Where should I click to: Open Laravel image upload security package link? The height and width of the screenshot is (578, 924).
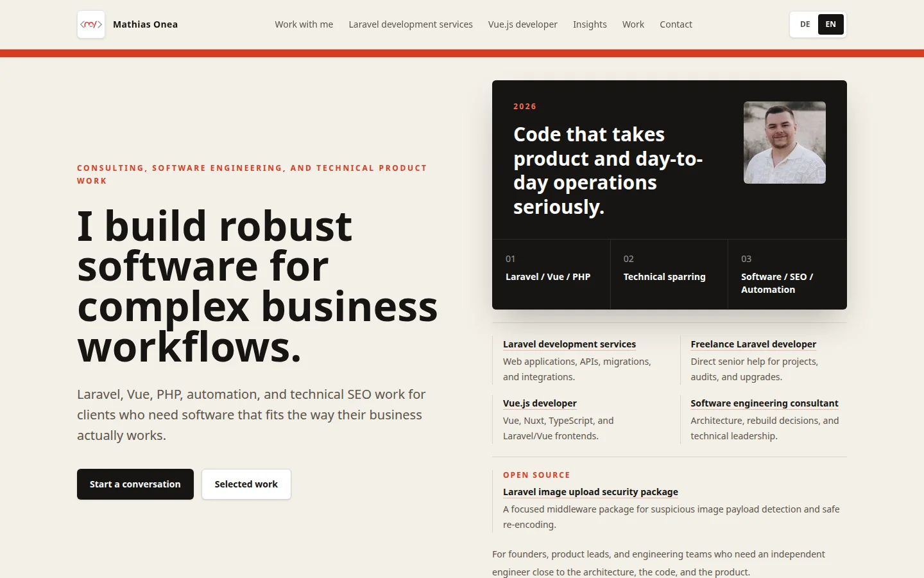click(590, 492)
